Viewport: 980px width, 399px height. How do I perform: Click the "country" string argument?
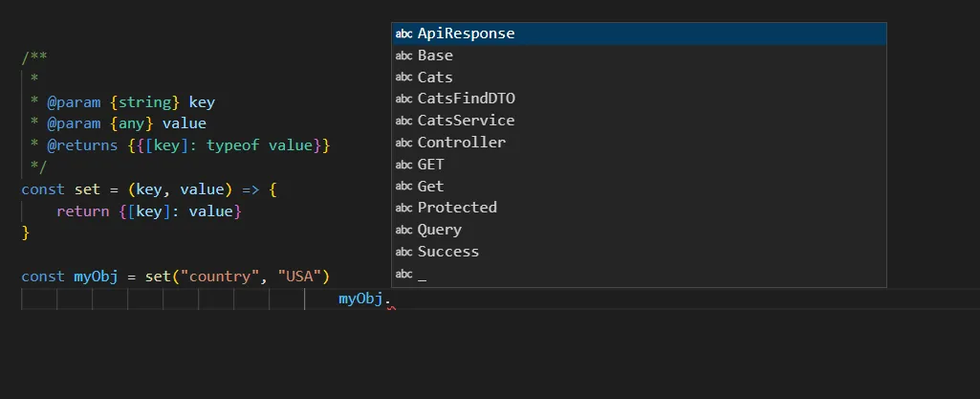219,277
